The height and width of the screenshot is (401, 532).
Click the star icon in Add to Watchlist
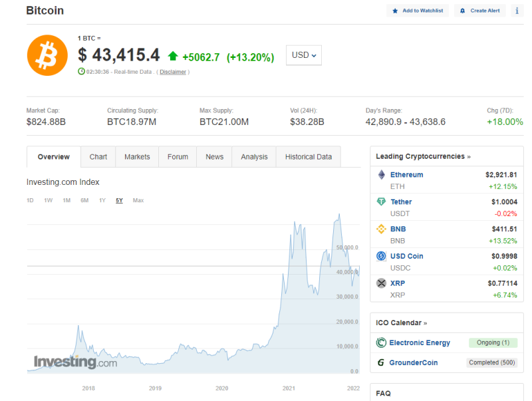pos(395,11)
